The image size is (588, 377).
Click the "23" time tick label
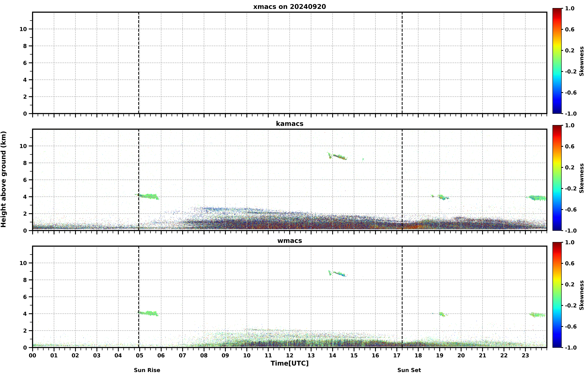pyautogui.click(x=525, y=355)
